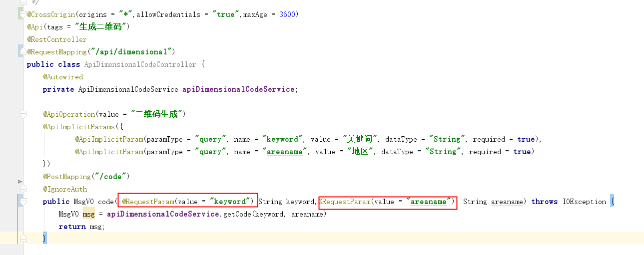Click the return msg statement
644x255 pixels.
tap(82, 227)
